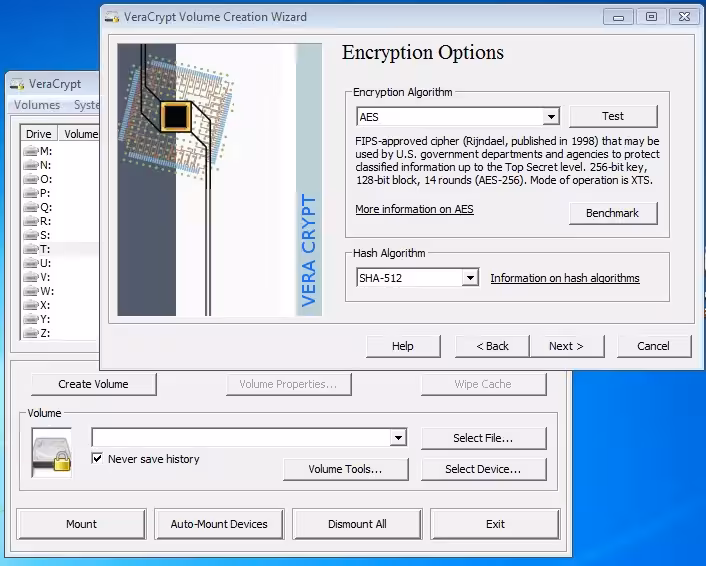Click the Volume Creation Wizard title bar icon
The height and width of the screenshot is (566, 706).
coord(112,17)
